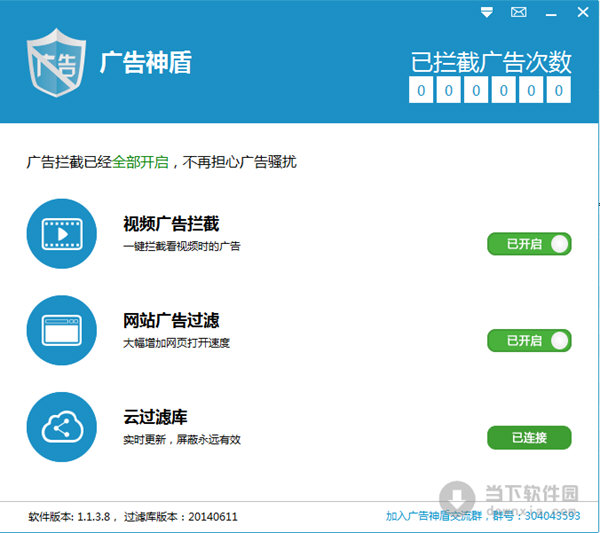This screenshot has width=600, height=533.
Task: Click the 视频广告拦截 heading
Action: (171, 224)
